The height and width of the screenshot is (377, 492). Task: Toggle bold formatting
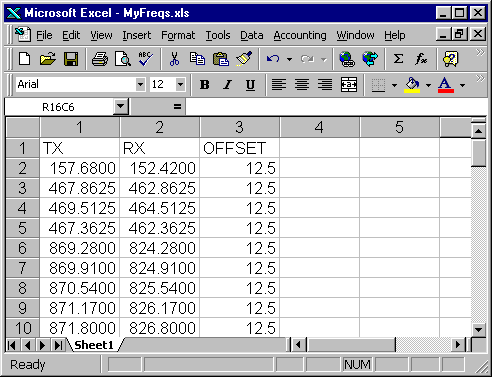(204, 85)
